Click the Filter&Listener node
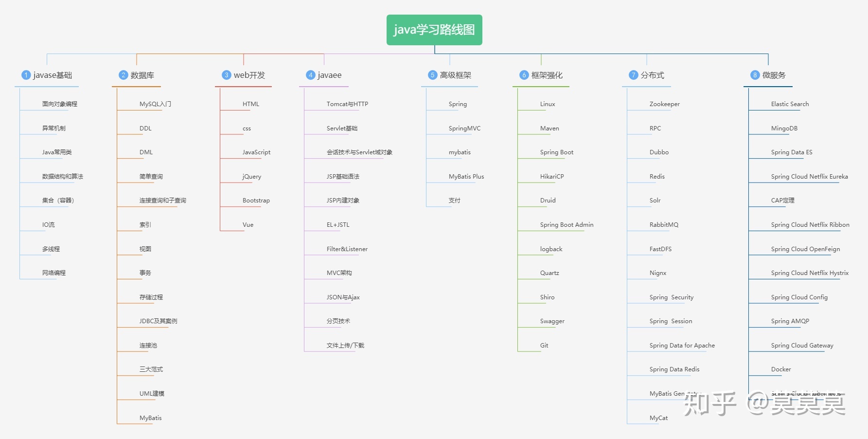Screen dimensions: 868x439 click(x=347, y=249)
